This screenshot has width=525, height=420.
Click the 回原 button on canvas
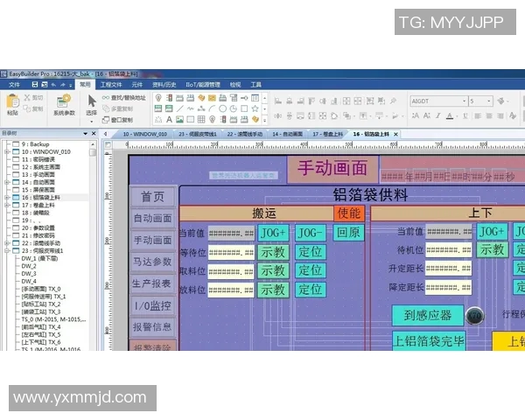348,233
